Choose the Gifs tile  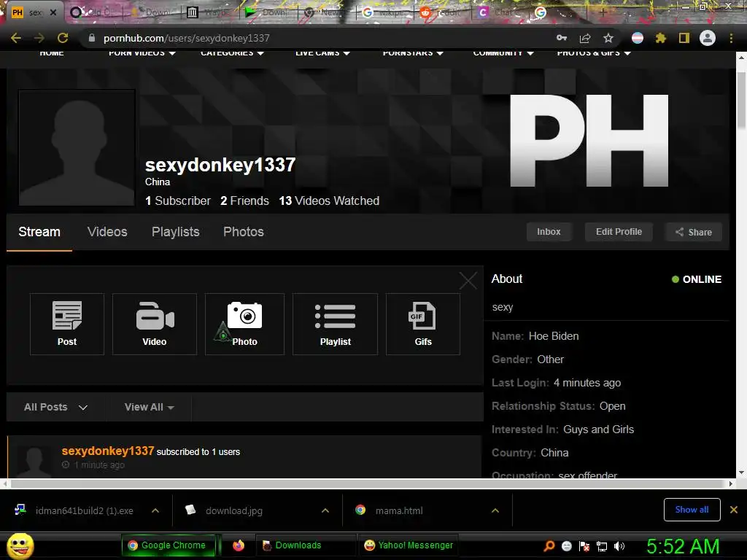[423, 324]
